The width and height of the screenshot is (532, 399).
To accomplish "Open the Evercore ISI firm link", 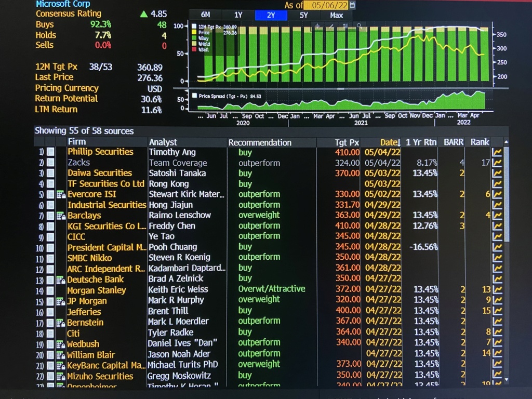I will point(91,194).
